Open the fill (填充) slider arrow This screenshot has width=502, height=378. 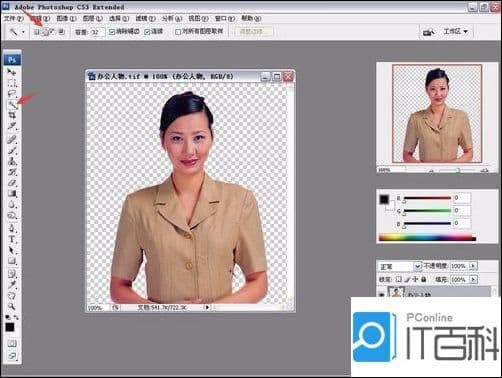473,279
